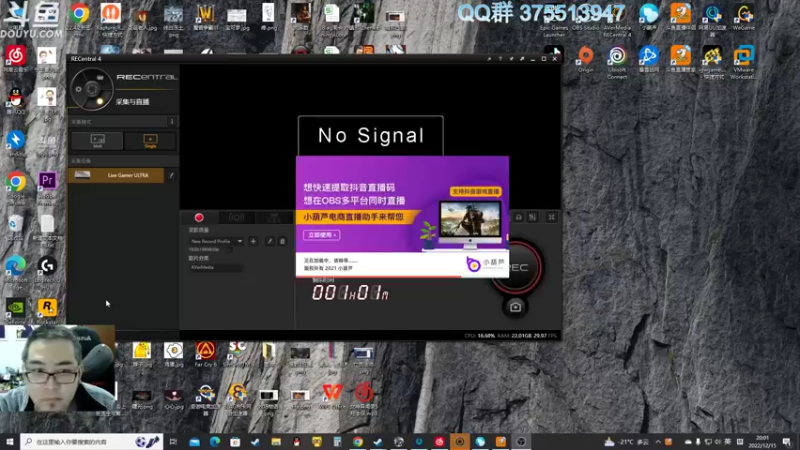Screen dimensions: 800x450
Task: Click the AVerMedia category field
Action: click(x=216, y=267)
